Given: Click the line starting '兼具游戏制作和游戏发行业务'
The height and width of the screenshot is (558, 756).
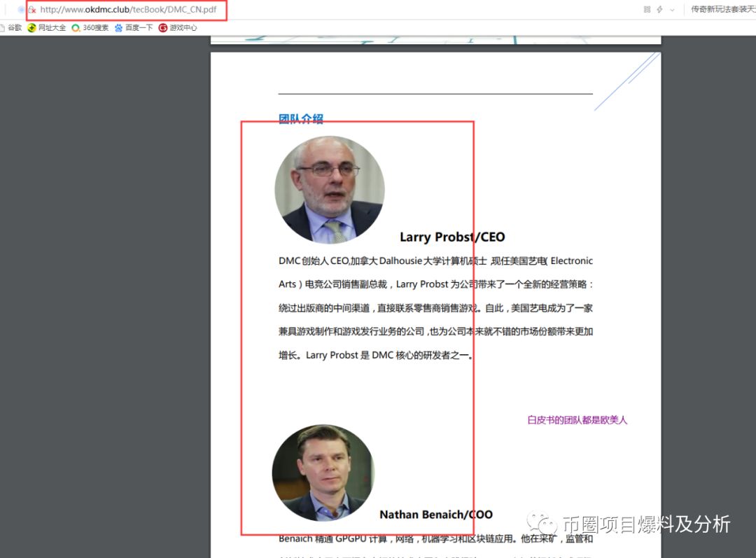Looking at the screenshot, I should click(x=436, y=332).
